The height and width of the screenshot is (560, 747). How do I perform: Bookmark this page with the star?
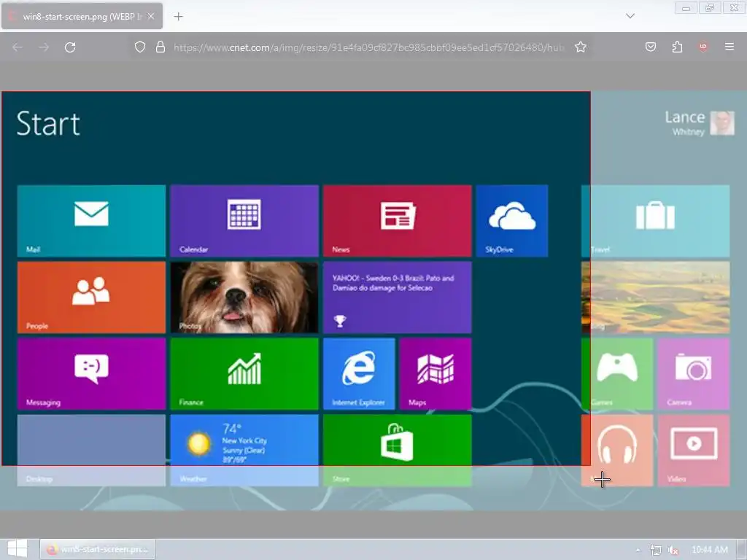[x=580, y=47]
